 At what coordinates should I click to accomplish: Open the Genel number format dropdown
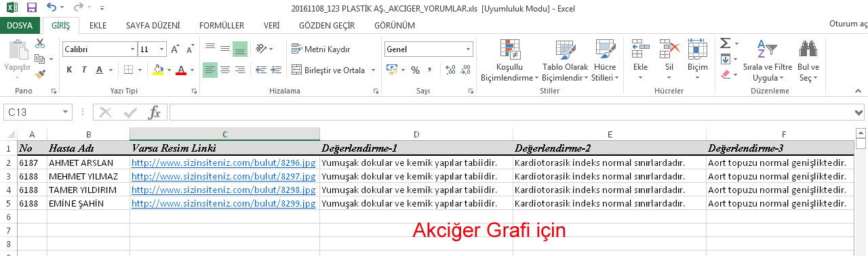click(468, 49)
